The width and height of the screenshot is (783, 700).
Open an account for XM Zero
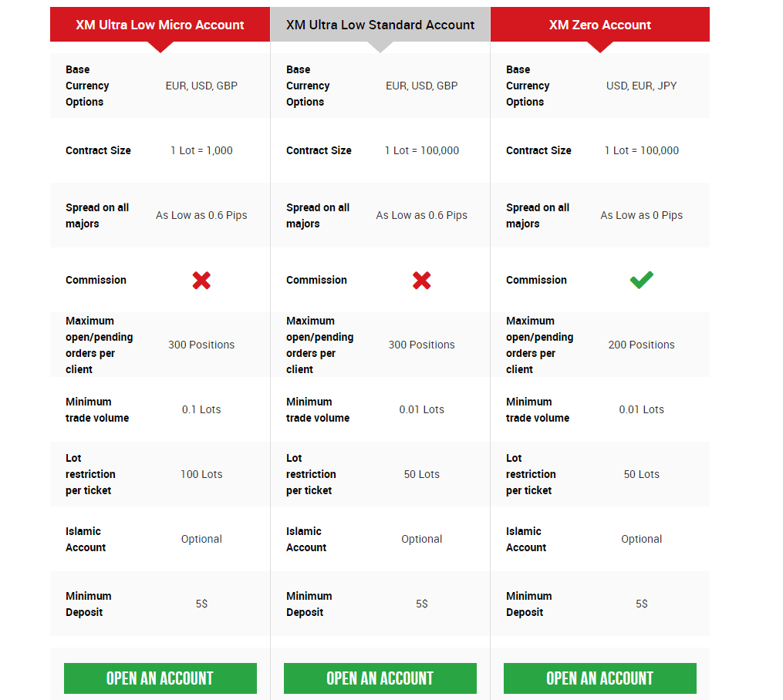(x=600, y=678)
